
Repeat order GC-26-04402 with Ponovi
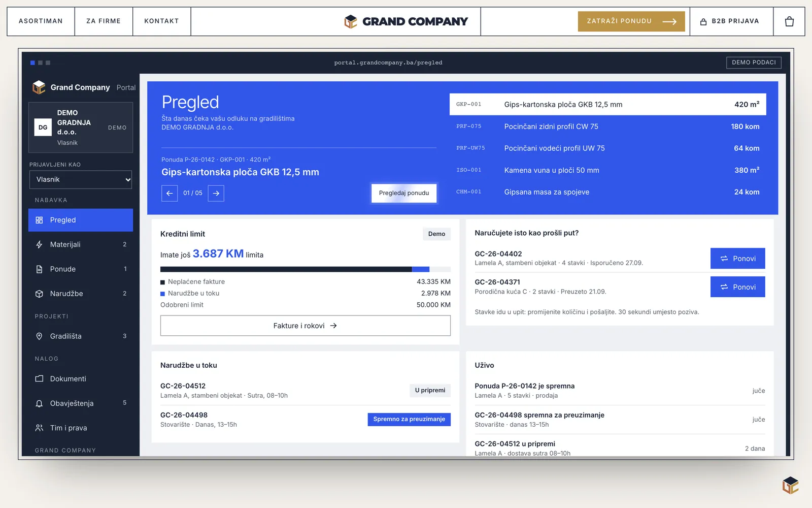tap(738, 259)
